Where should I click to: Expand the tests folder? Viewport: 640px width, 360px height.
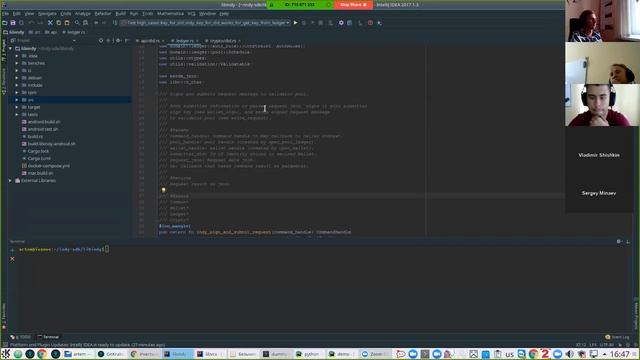[17, 115]
